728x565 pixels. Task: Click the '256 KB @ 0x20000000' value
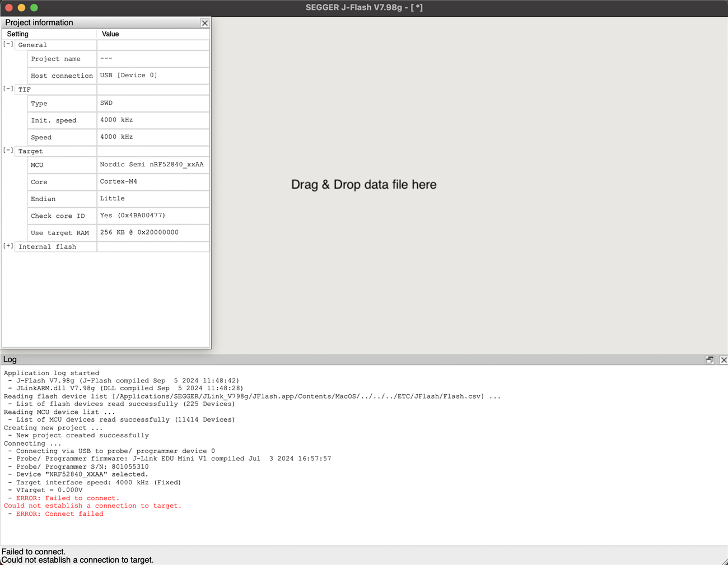tap(153, 232)
